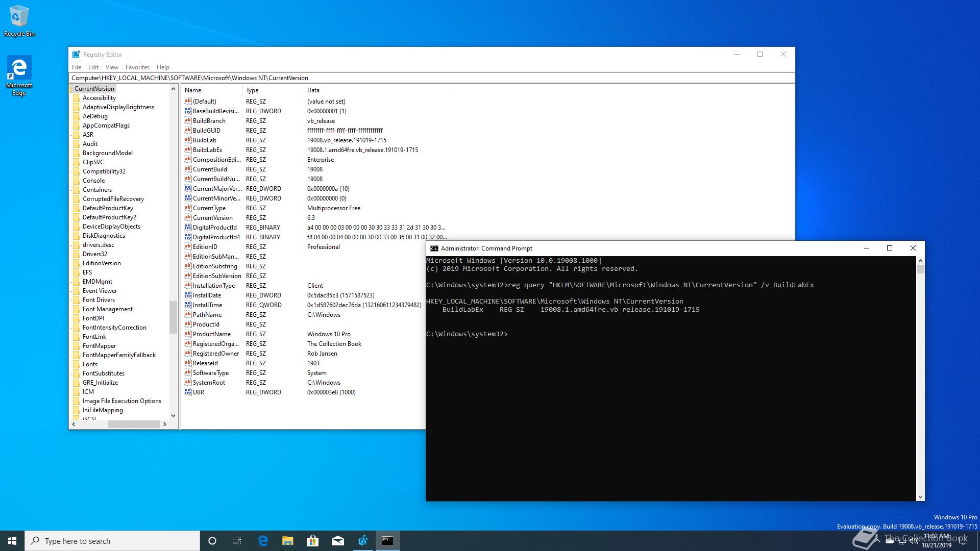Click the registry tree vertical scrollbar thumb
980x551 pixels.
pos(173,317)
